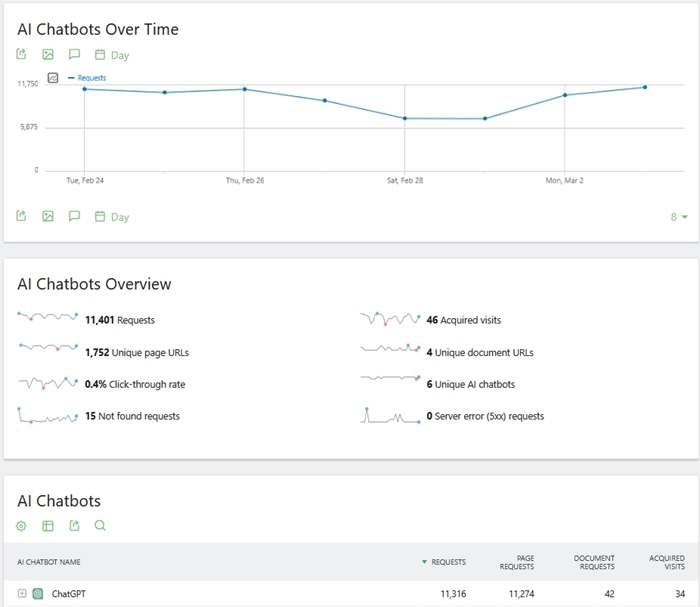Click the Sat, Feb 28 data point on chart
Viewport: 700px width, 607px height.
click(x=404, y=118)
